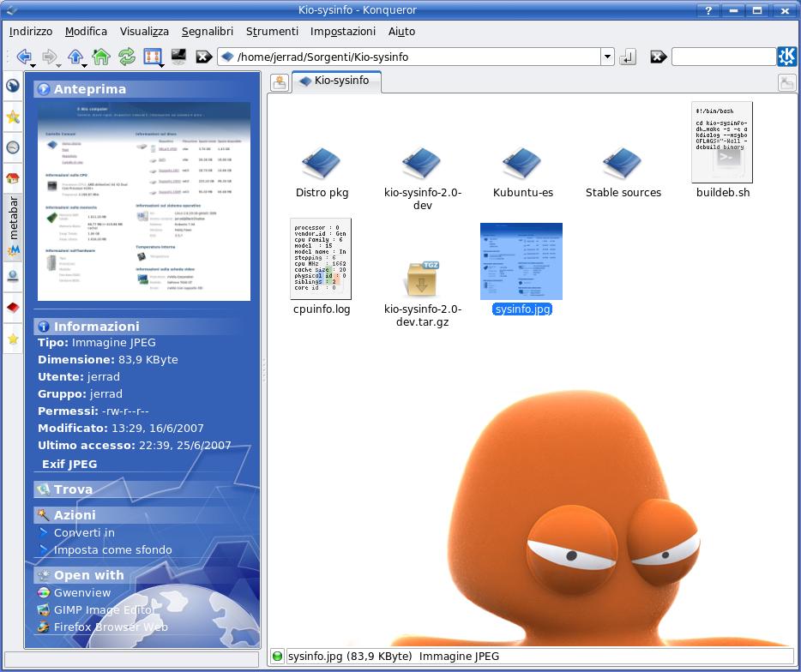Go back with the Back arrow button

point(23,57)
